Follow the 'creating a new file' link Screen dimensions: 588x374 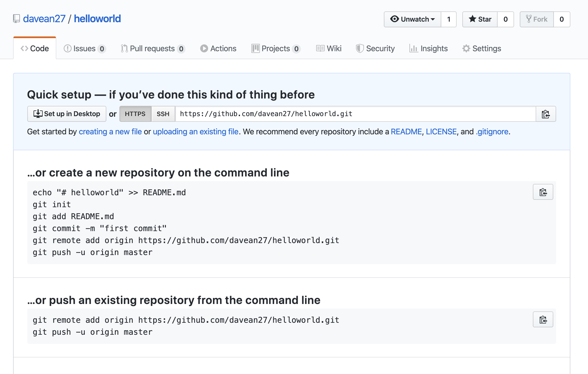(110, 132)
